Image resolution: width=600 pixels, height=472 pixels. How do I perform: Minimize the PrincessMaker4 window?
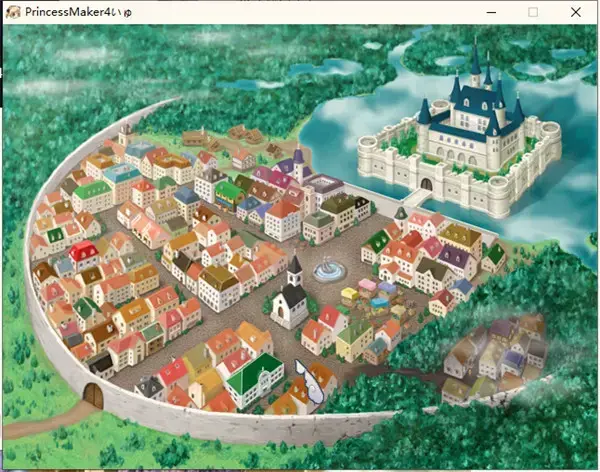(x=491, y=12)
